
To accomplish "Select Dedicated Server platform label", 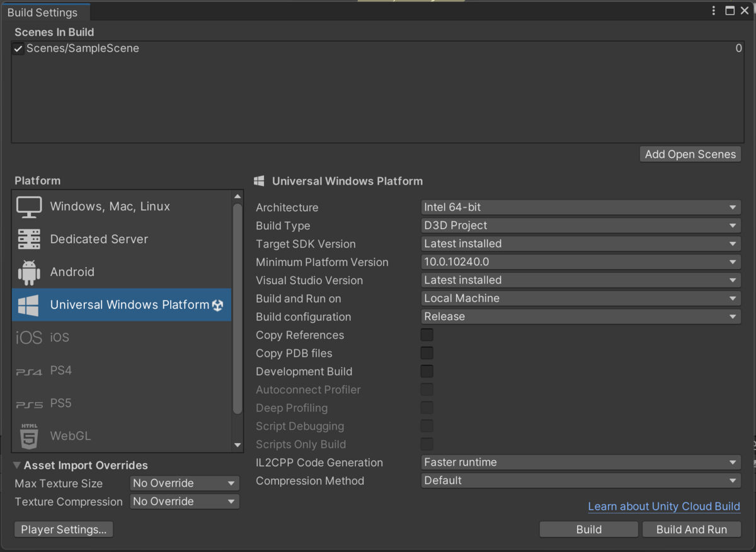I will pos(99,239).
